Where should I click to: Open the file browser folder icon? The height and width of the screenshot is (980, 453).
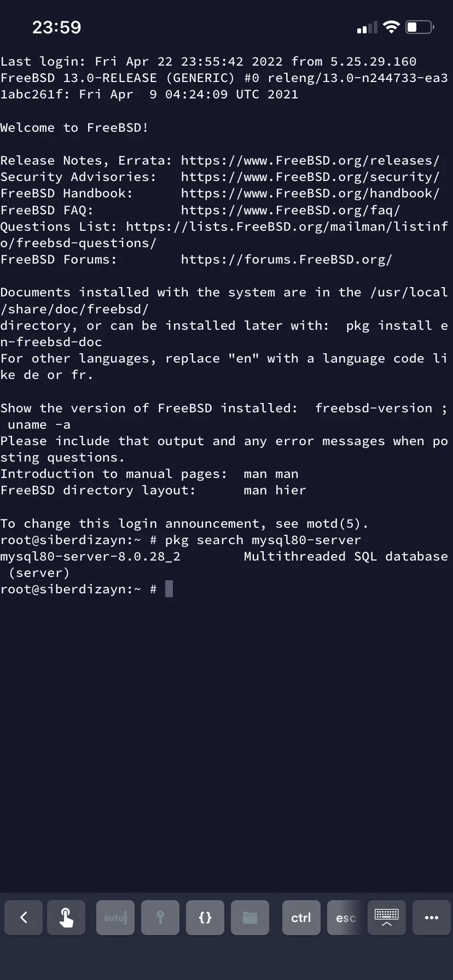pos(250,918)
